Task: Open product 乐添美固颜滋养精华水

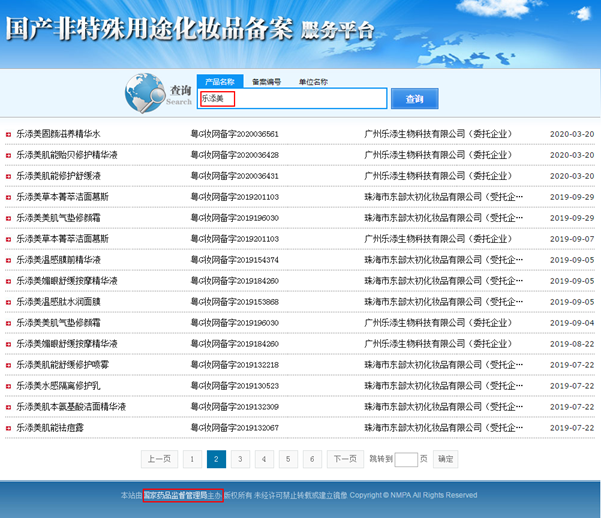Action: pyautogui.click(x=58, y=134)
